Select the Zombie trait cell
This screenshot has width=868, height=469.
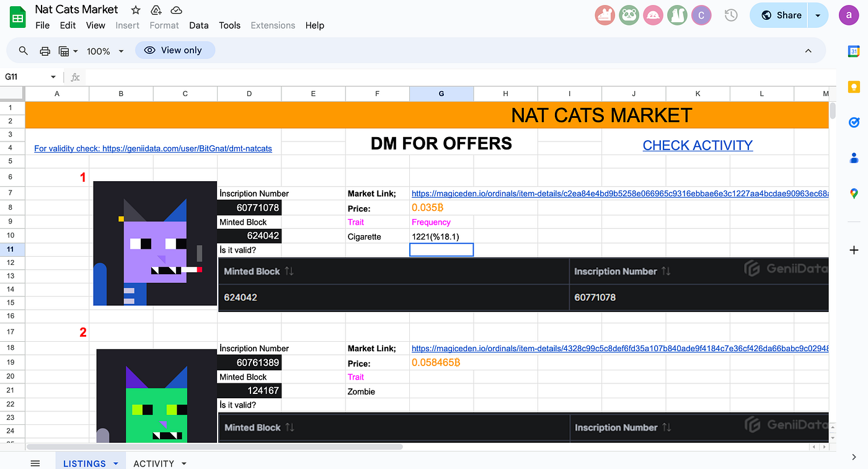pos(378,391)
